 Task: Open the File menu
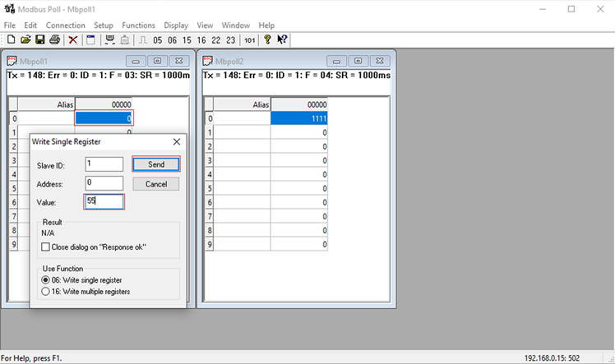(10, 25)
